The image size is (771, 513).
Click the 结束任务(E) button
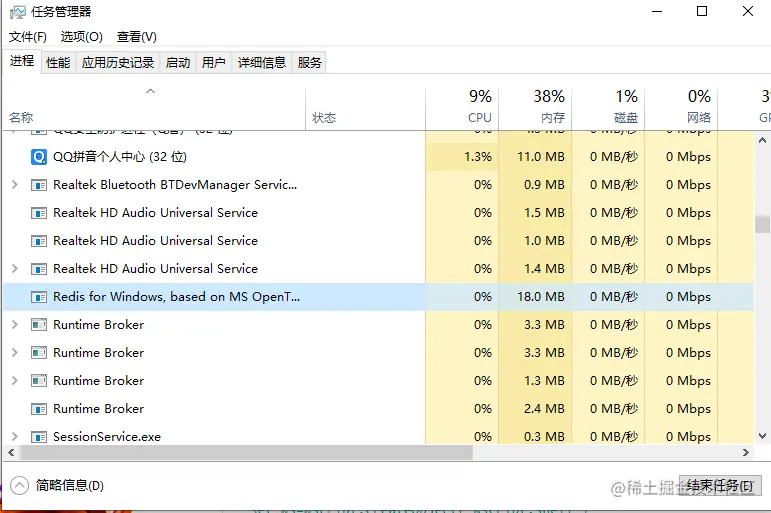pos(720,486)
